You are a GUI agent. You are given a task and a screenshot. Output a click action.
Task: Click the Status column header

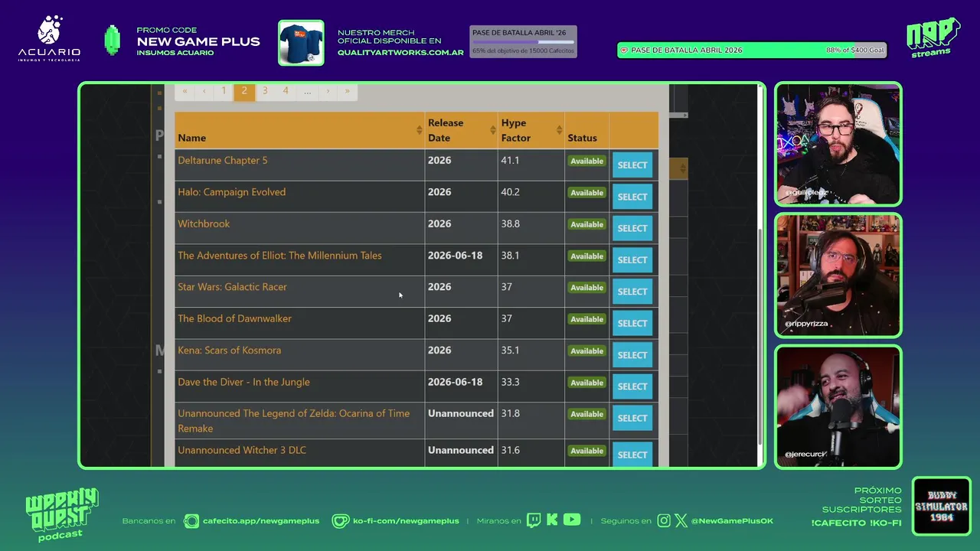586,130
